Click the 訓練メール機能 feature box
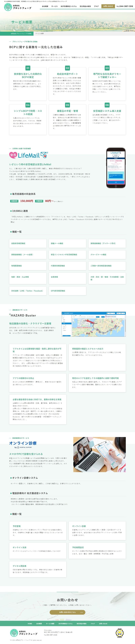Screen dimensions: 135x644 (x=67, y=243)
